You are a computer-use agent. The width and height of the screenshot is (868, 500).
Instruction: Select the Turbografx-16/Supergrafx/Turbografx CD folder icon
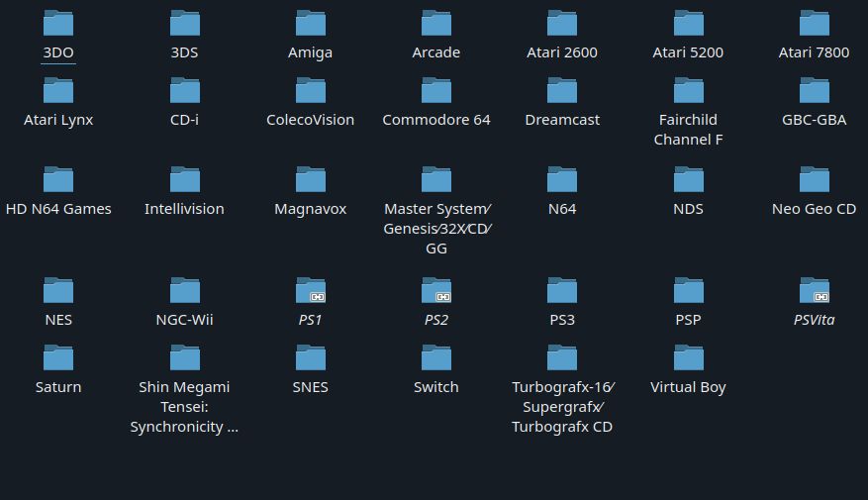tap(562, 358)
